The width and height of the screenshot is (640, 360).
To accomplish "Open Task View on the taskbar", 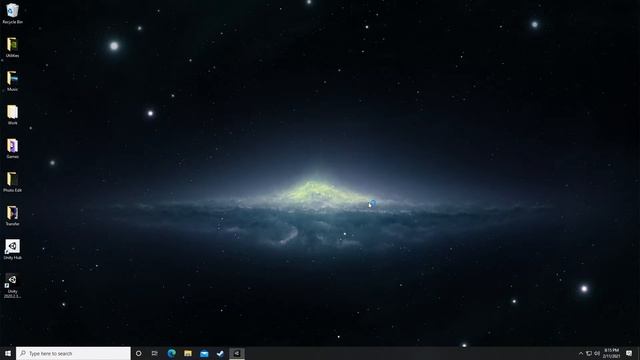I will point(155,353).
